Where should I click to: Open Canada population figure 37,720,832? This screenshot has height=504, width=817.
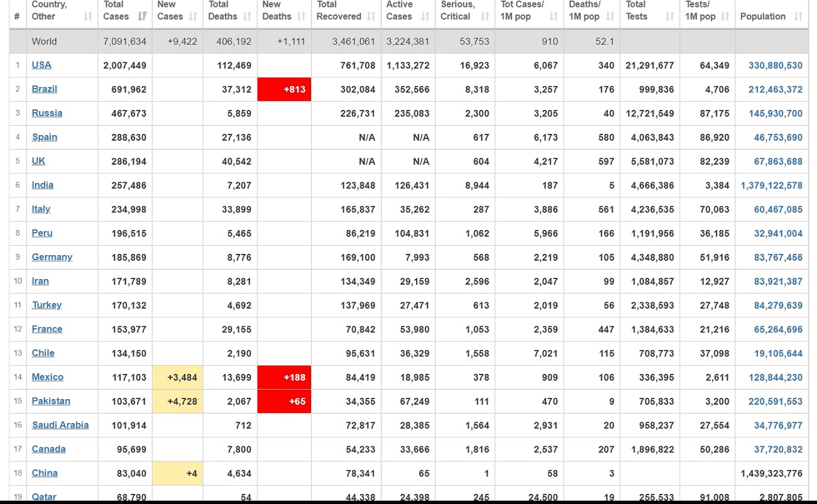pos(778,449)
